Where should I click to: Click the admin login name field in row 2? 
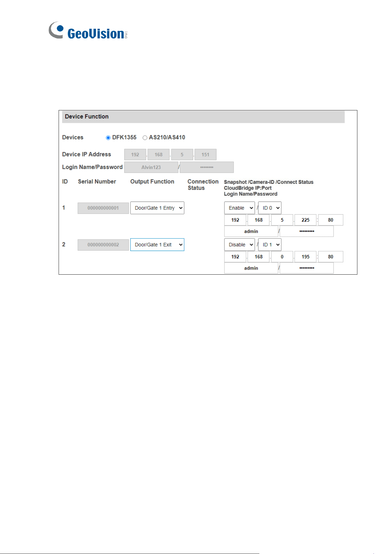tap(251, 268)
